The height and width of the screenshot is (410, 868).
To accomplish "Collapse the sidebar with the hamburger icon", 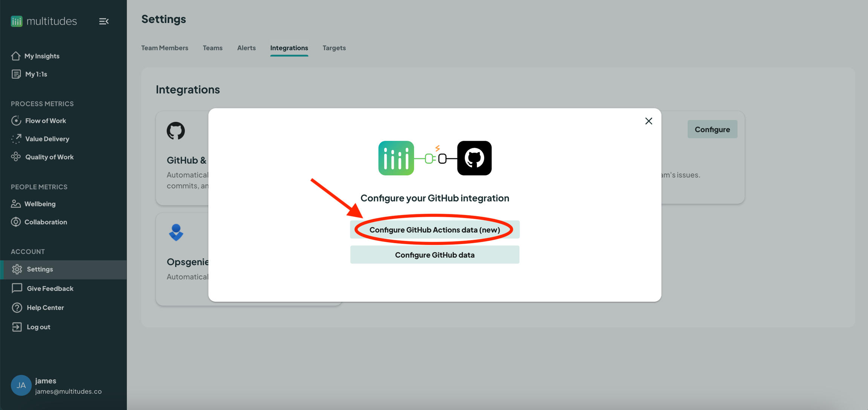I will click(104, 21).
